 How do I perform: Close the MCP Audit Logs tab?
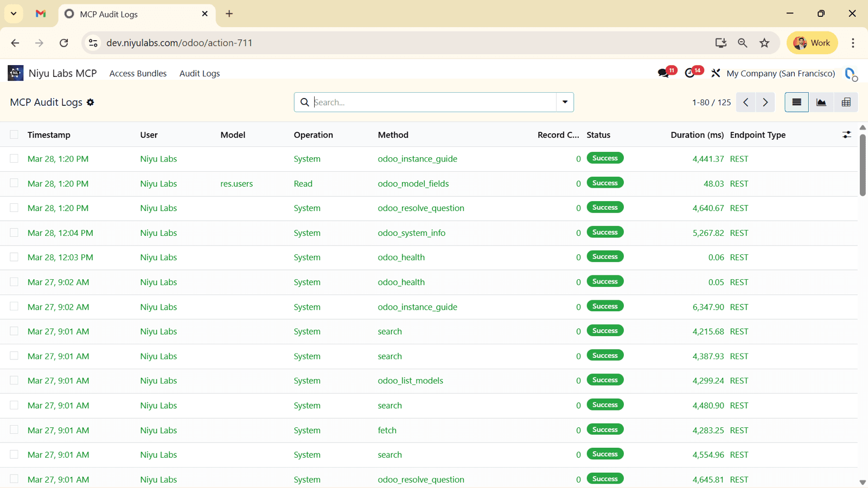pos(205,14)
